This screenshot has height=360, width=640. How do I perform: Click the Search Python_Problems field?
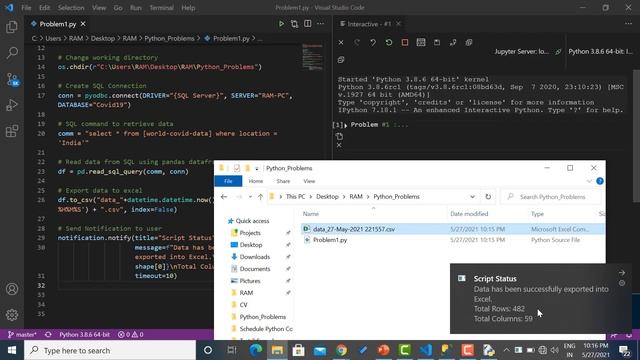pyautogui.click(x=552, y=197)
